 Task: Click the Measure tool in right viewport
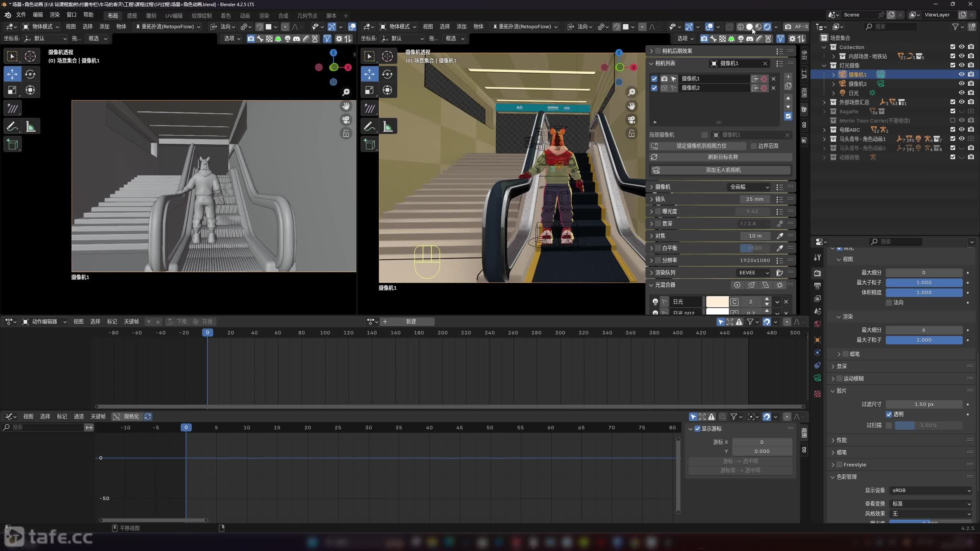(388, 127)
